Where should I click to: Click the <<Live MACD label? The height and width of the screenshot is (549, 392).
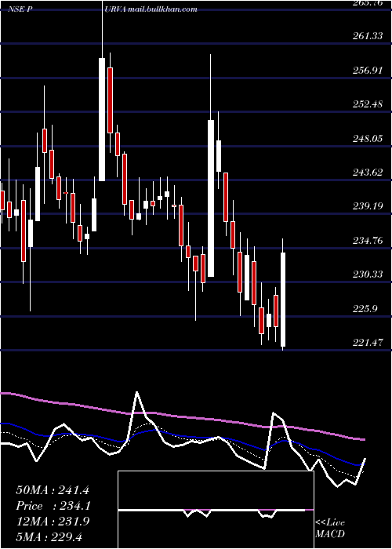330,529
